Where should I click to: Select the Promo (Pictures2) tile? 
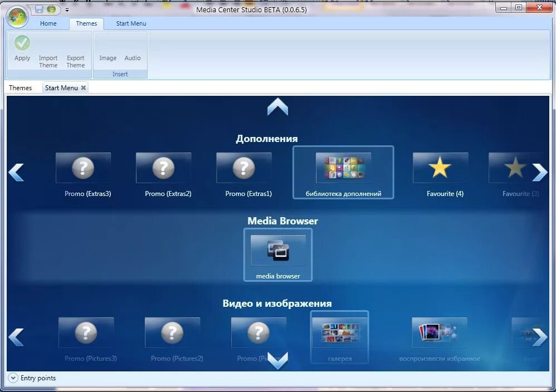[x=173, y=340]
